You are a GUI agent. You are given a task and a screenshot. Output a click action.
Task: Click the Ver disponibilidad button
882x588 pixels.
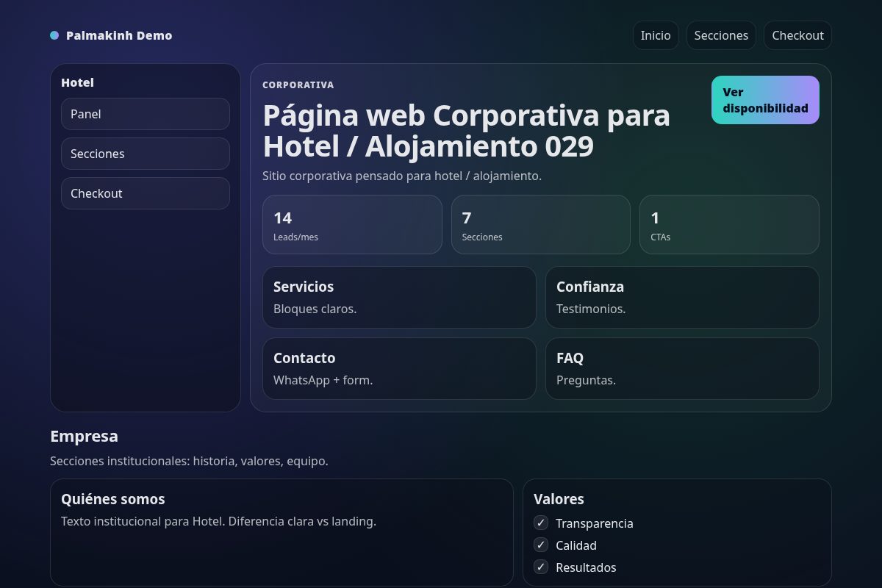click(x=764, y=100)
